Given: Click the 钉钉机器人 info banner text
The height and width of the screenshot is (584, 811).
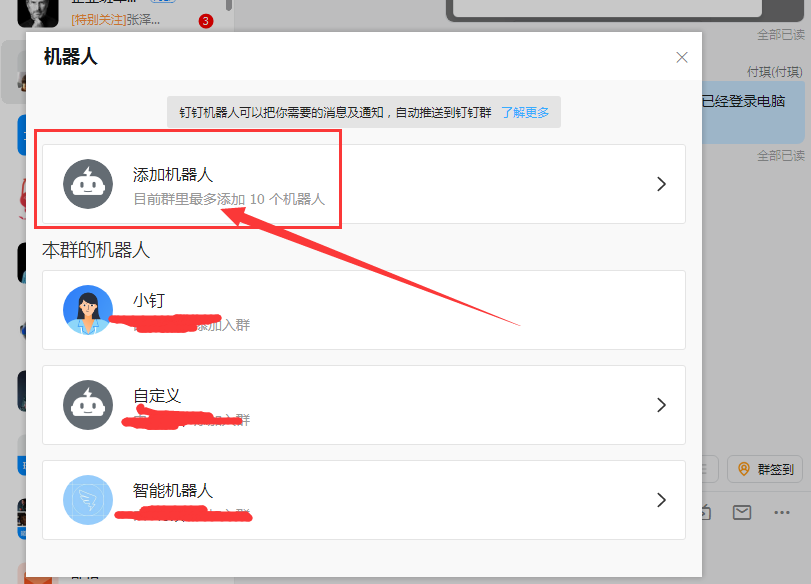Looking at the screenshot, I should pyautogui.click(x=335, y=112).
